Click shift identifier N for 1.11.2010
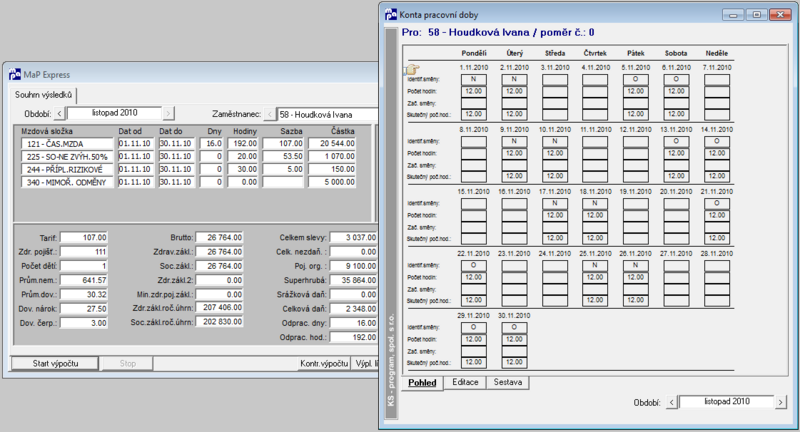This screenshot has height=432, width=800. click(x=473, y=80)
